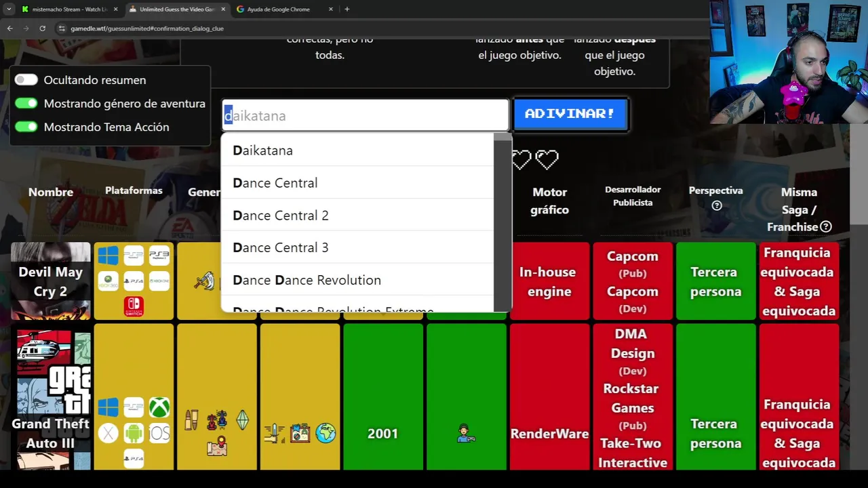Screen dimensions: 868x488
Task: Switch to Ayuda de Google Chrome tab
Action: tap(283, 9)
